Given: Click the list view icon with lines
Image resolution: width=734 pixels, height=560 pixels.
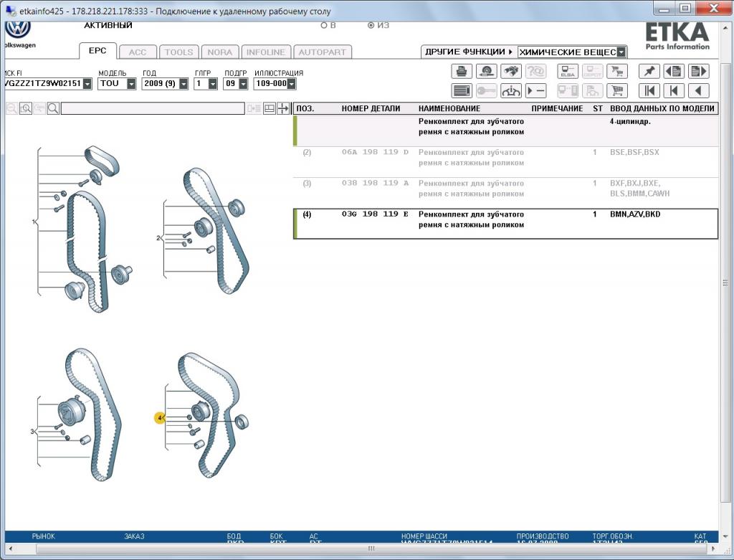Looking at the screenshot, I should pos(462,90).
